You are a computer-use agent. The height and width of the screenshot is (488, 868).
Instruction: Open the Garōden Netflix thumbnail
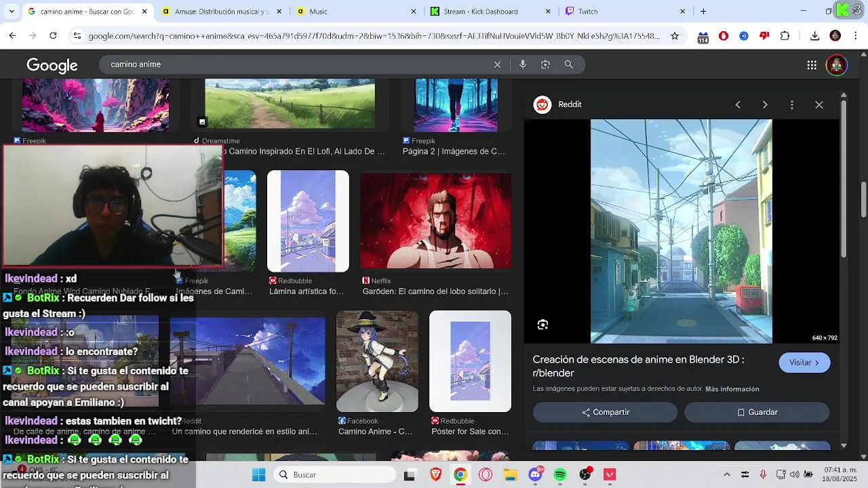click(435, 221)
